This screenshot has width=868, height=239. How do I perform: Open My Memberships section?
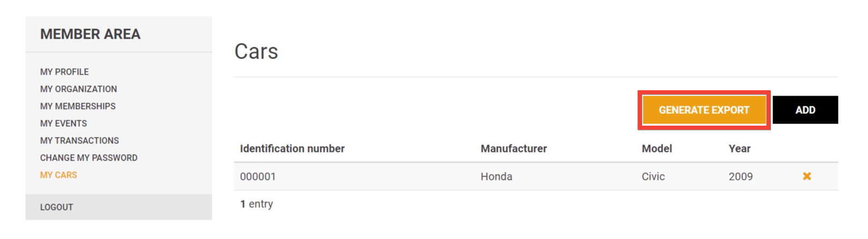tap(78, 106)
